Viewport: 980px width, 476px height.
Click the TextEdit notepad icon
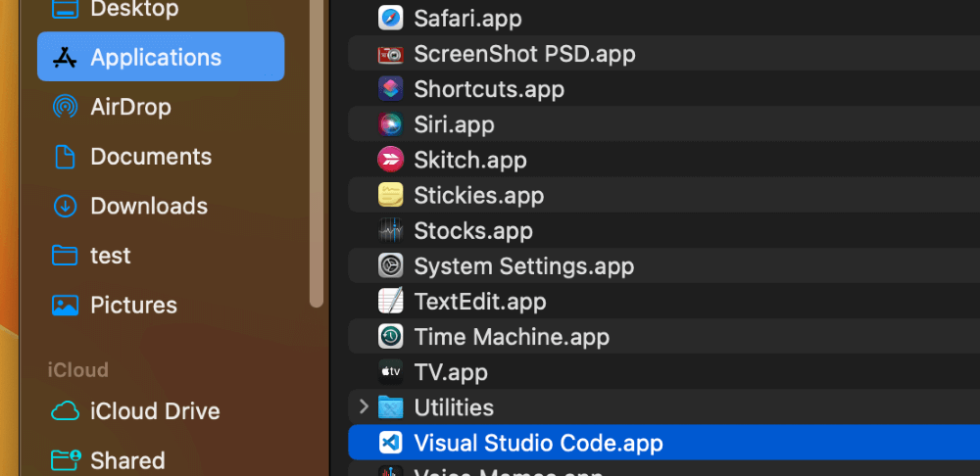click(391, 302)
